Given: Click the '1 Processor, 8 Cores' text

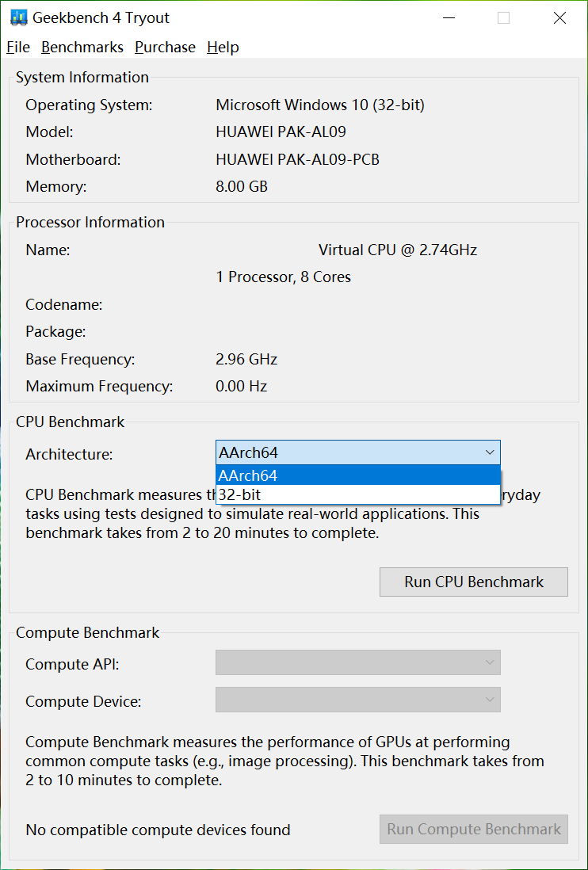Looking at the screenshot, I should coord(284,277).
